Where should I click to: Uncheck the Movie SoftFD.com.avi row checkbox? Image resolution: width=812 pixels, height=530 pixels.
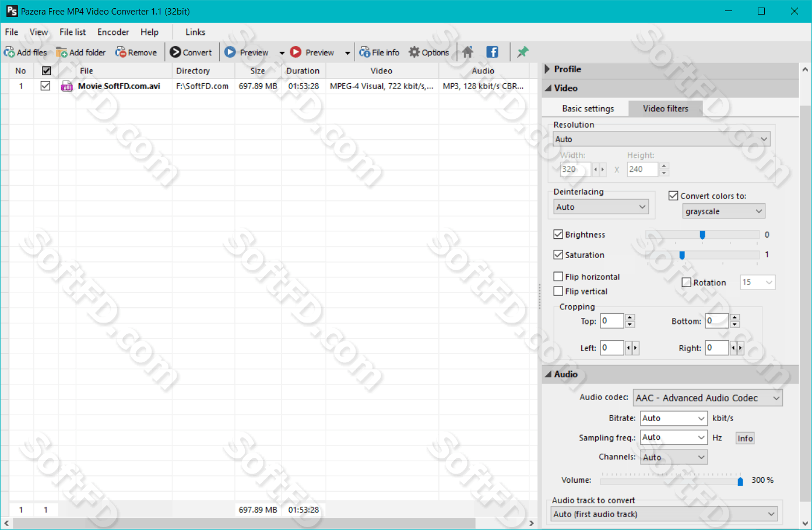coord(45,86)
